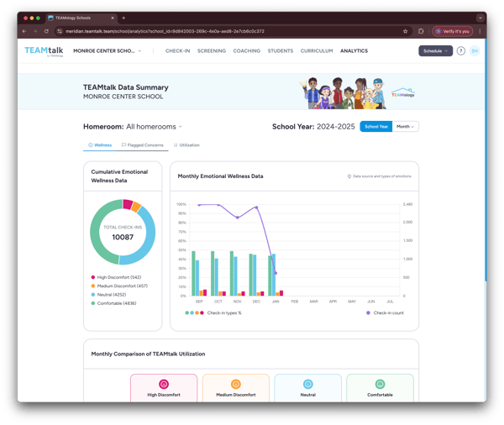This screenshot has width=504, height=425.
Task: Open browser extensions puzzle icon
Action: [421, 31]
